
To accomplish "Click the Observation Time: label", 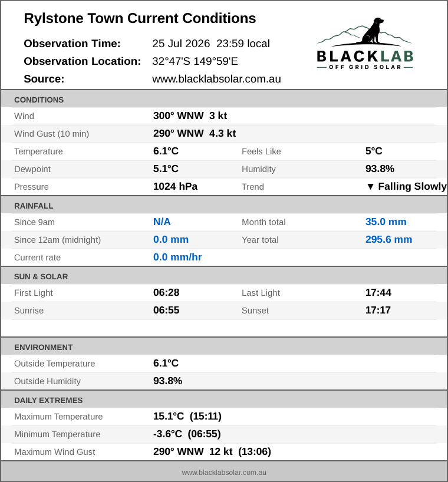I will 72,44.
